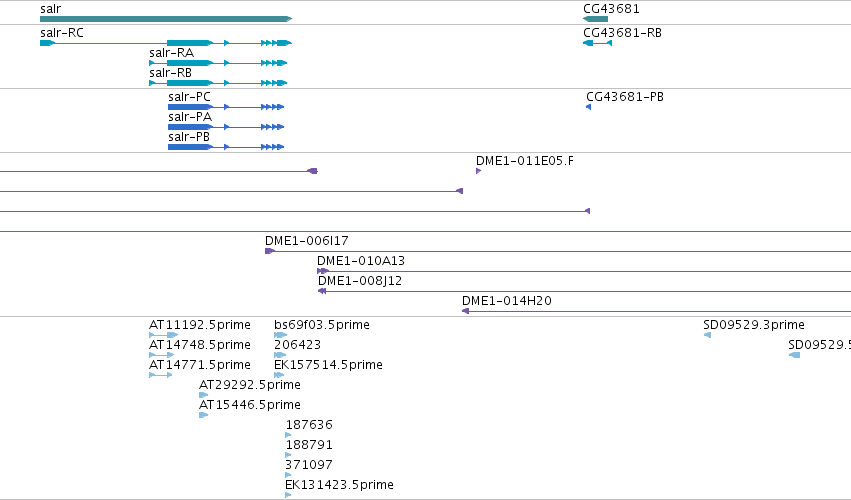Select the CG43681-RB transcript feature
Screen dimensions: 851x500
coord(598,43)
